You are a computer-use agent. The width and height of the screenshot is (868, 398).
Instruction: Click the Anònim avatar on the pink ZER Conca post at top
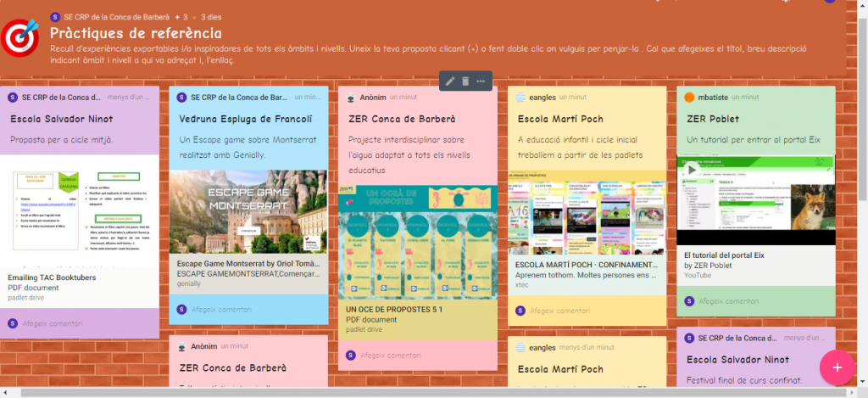tap(351, 98)
